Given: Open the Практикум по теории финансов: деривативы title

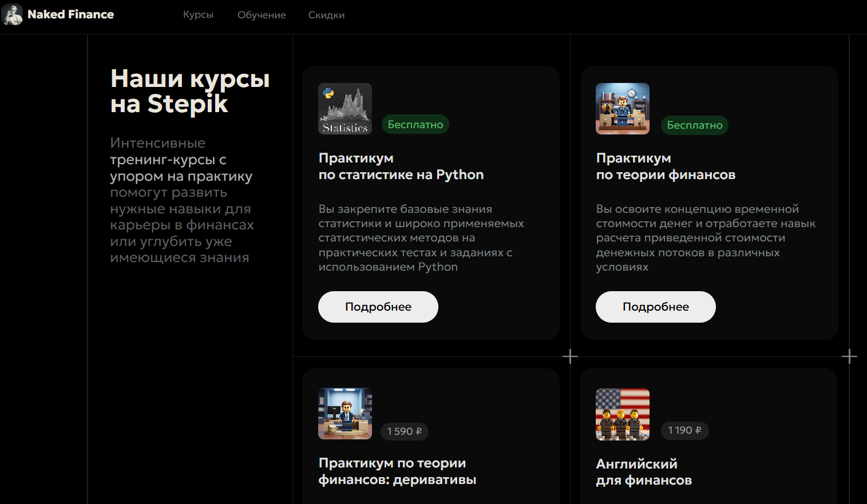Looking at the screenshot, I should pyautogui.click(x=397, y=471).
